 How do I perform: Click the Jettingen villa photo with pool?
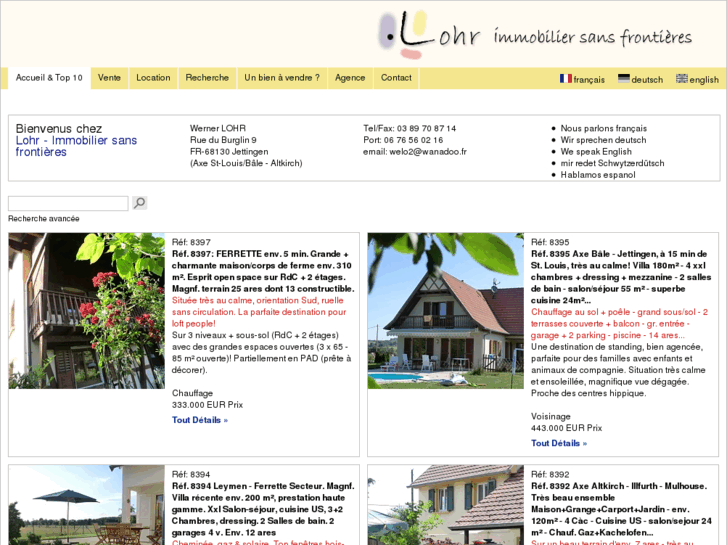pyautogui.click(x=446, y=311)
